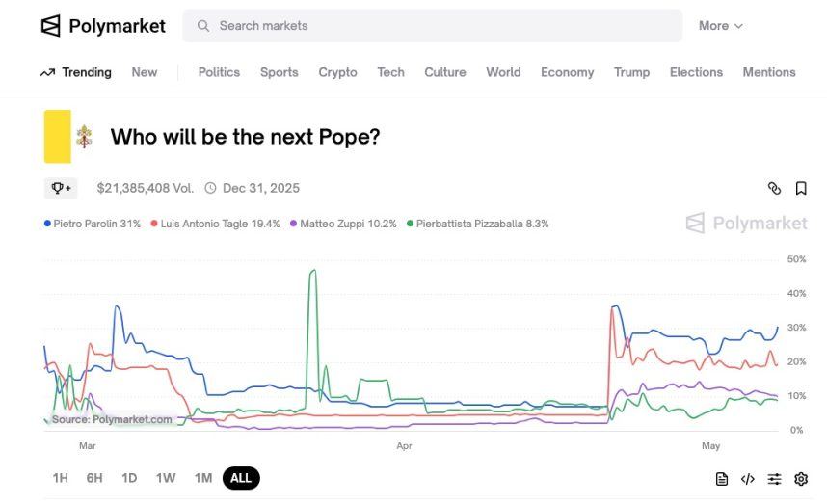Select the Trending tab
The height and width of the screenshot is (504, 827).
[x=76, y=72]
